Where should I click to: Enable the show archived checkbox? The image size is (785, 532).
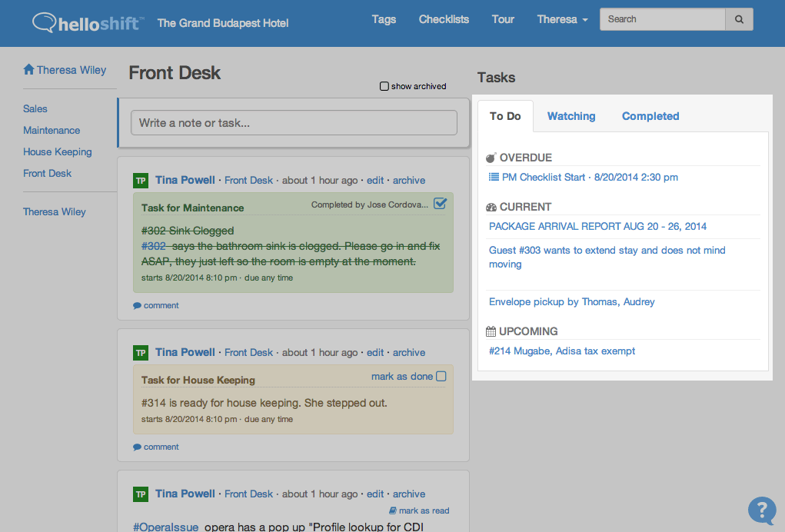(x=384, y=86)
